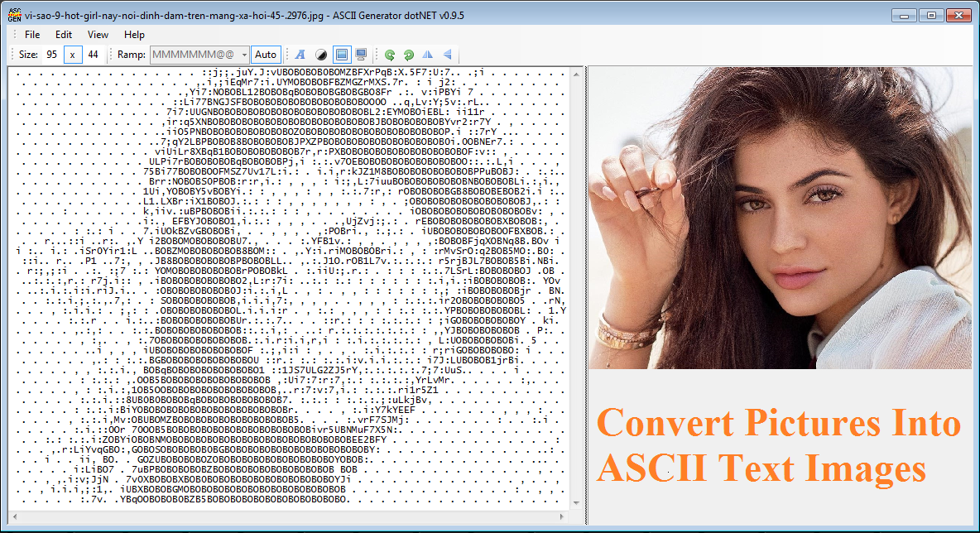Rotate the image counterclockwise
The image size is (980, 533).
389,55
